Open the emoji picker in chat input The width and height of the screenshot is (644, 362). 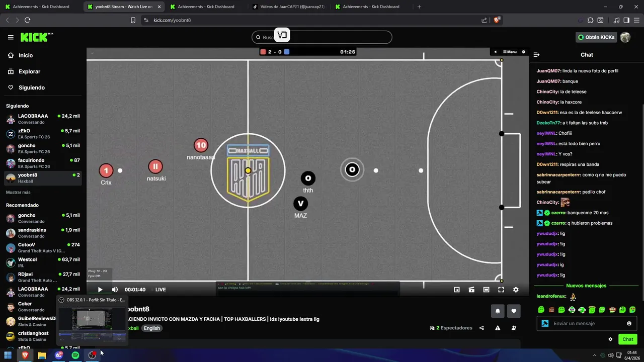629,323
